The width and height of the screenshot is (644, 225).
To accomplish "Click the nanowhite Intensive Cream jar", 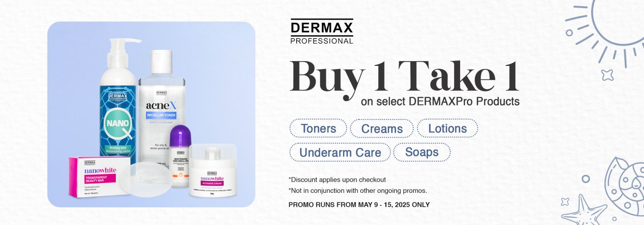I will point(213,170).
